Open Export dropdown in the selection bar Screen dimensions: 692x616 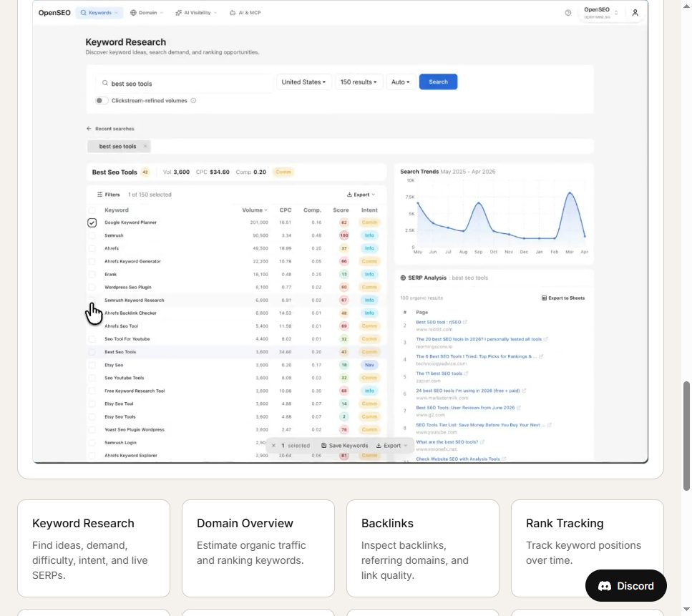pos(391,446)
